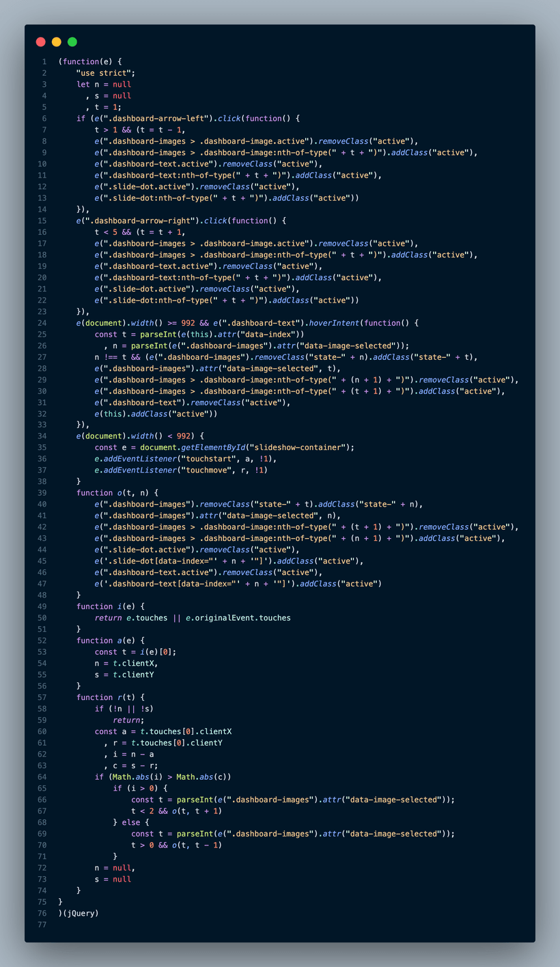Screen dimensions: 560x967
Task: Click the "if (i > 0) {" line
Action: tap(140, 788)
